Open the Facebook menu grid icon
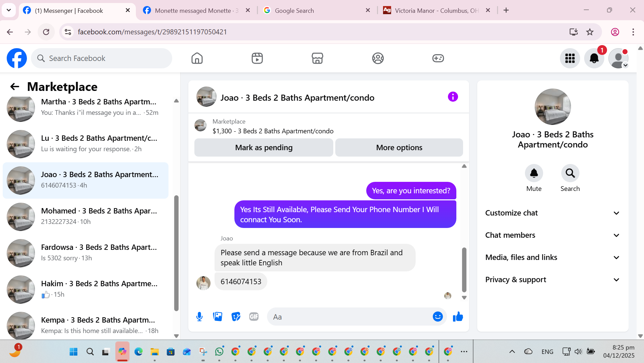 point(570,58)
